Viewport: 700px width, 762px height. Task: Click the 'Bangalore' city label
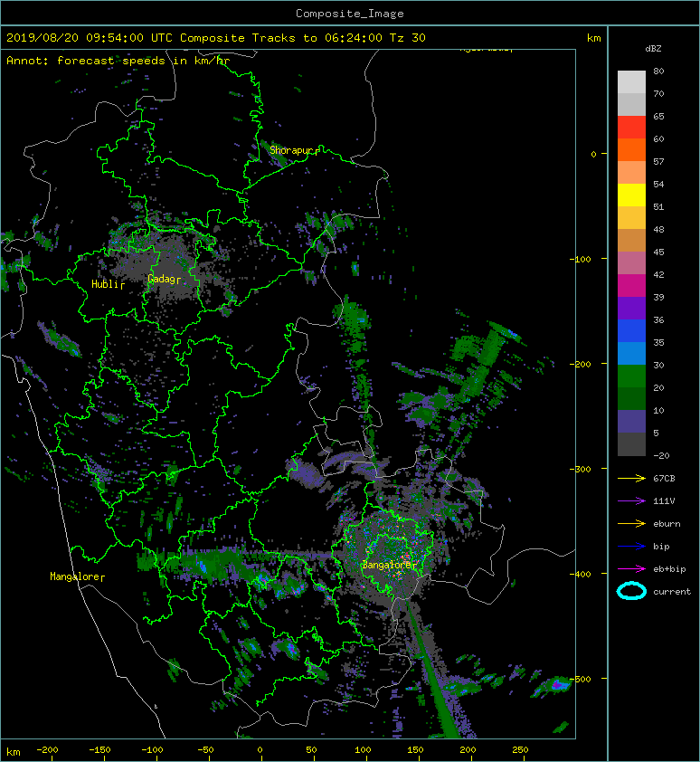pyautogui.click(x=386, y=566)
